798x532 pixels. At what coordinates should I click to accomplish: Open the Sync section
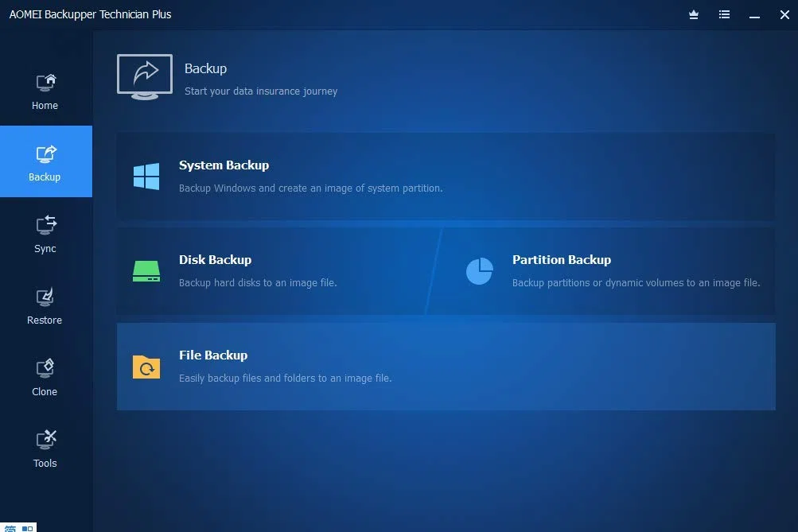click(45, 233)
